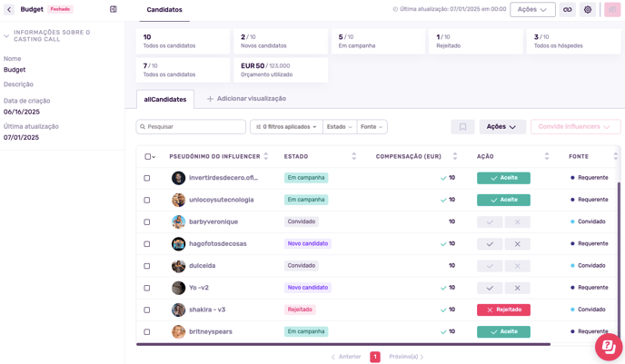Collapse the sidebar panel icon
Screen dimensions: 625x364
[114, 9]
